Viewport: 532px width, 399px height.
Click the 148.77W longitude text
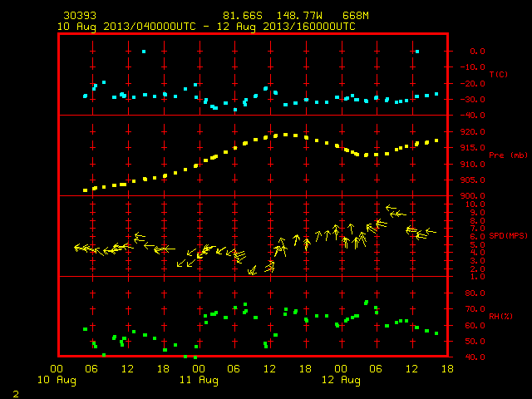[299, 16]
